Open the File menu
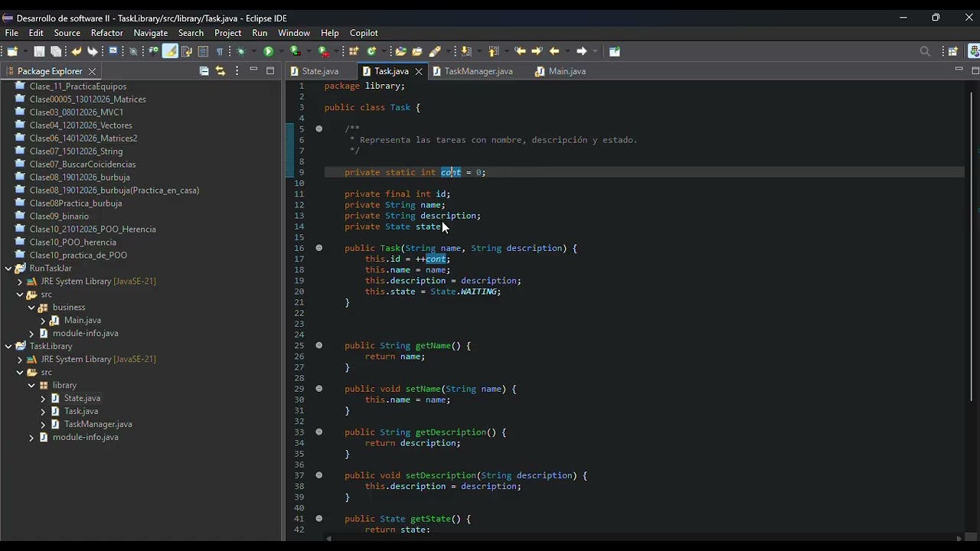980x551 pixels. (11, 33)
